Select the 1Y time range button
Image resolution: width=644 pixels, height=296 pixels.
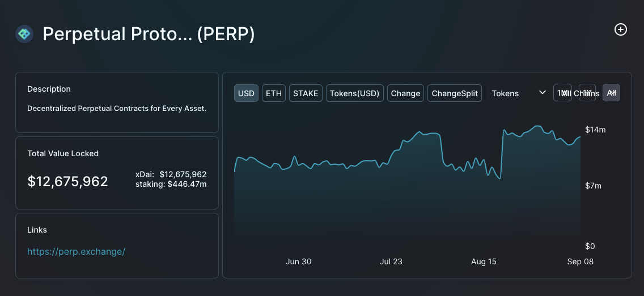coord(587,93)
